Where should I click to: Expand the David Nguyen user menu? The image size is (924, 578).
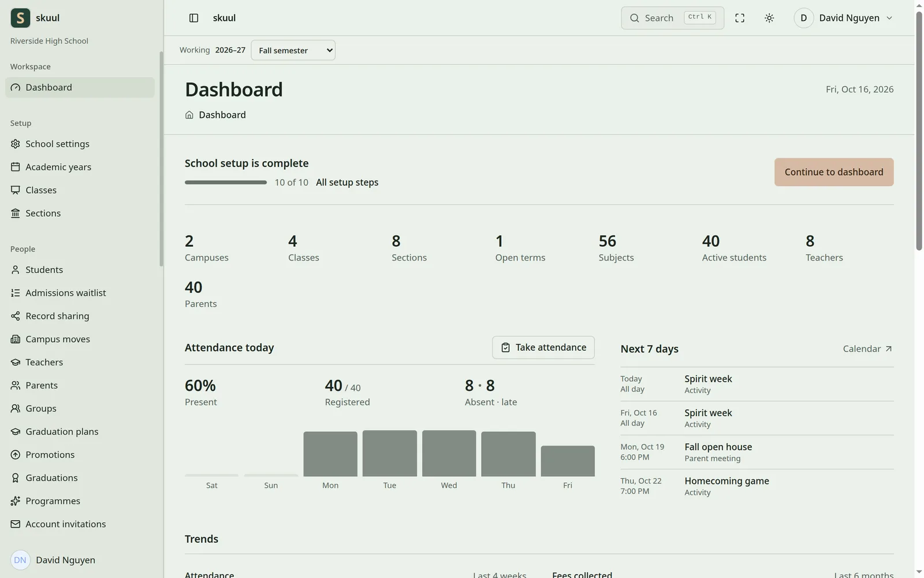(844, 18)
